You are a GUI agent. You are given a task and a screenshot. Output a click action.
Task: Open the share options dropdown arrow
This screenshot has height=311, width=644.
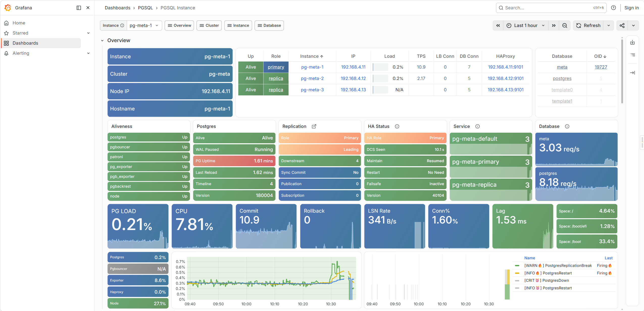click(x=633, y=25)
